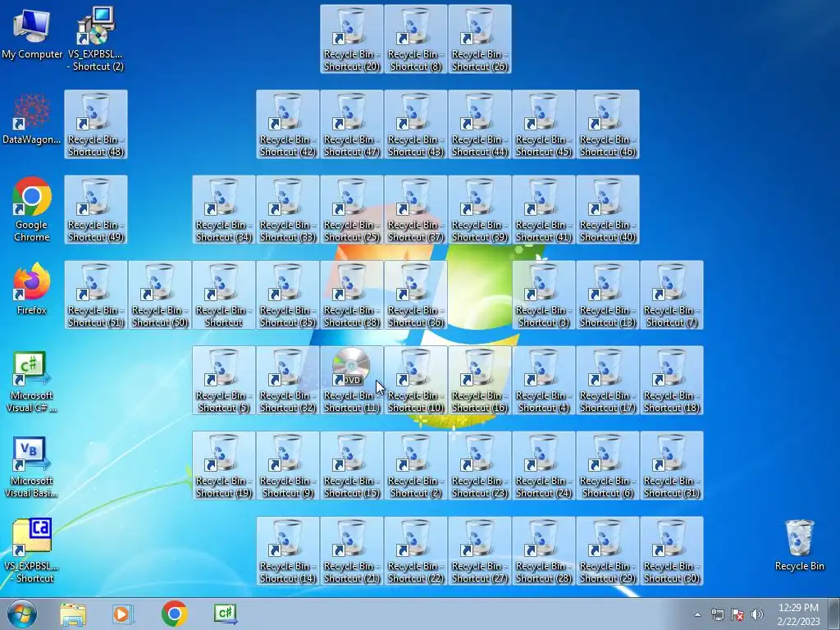
Task: Select Recycle Bin Shortcut (45)
Action: (x=543, y=125)
